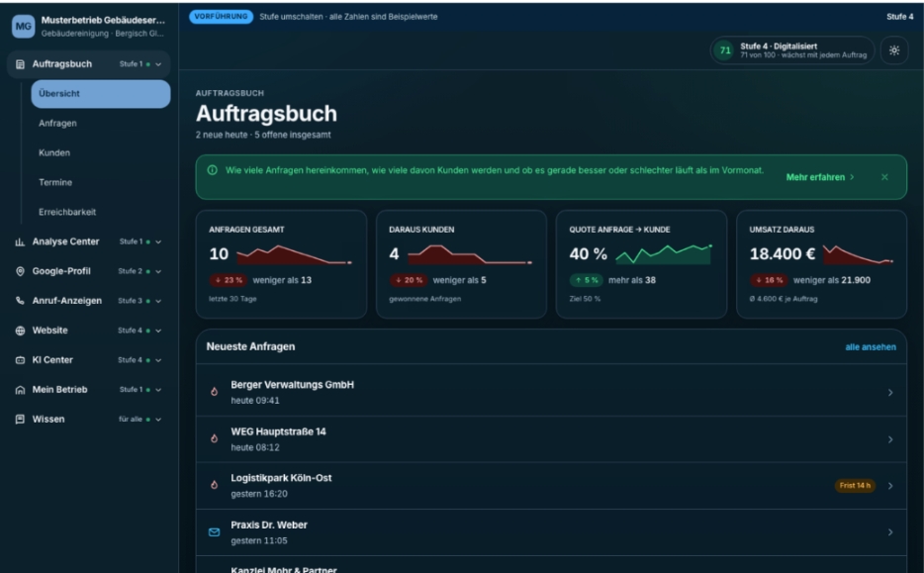Expand the Wissen section chevron

[x=158, y=420]
